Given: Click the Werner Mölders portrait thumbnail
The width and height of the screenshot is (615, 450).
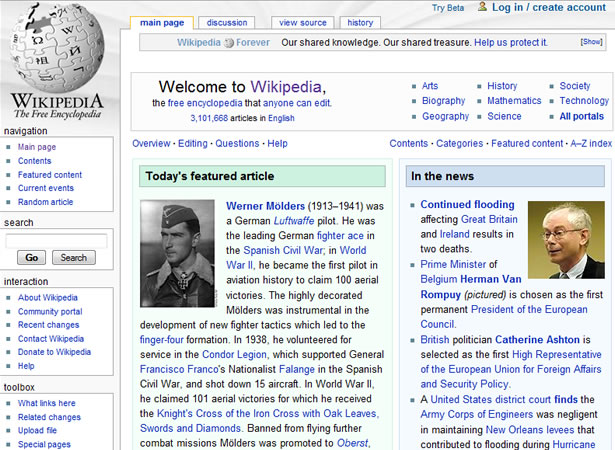Looking at the screenshot, I should tap(177, 253).
